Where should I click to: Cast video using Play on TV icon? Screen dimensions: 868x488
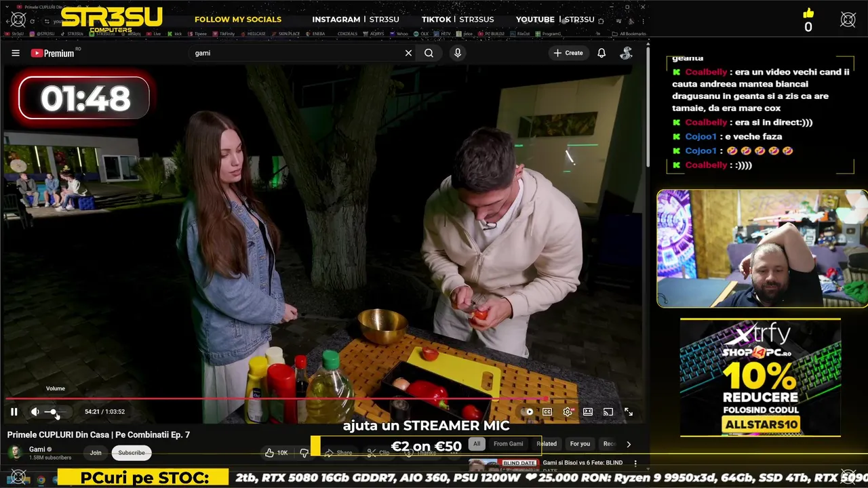[608, 411]
